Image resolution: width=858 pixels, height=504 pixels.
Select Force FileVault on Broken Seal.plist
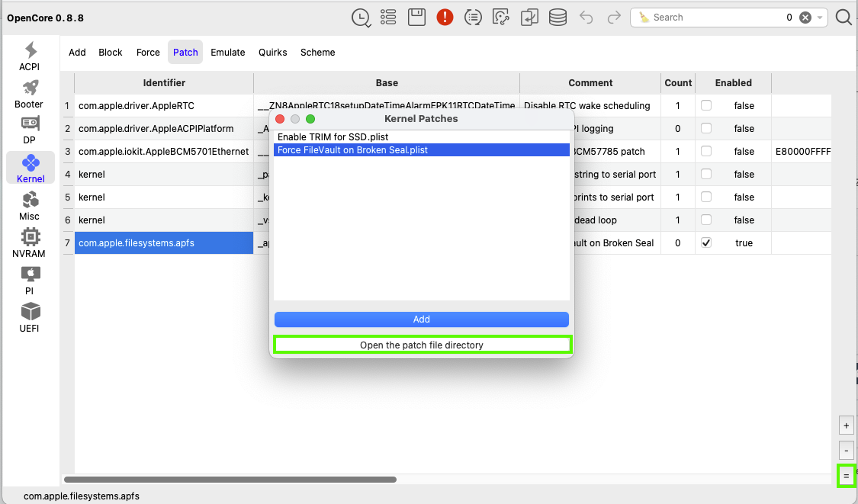pos(421,150)
